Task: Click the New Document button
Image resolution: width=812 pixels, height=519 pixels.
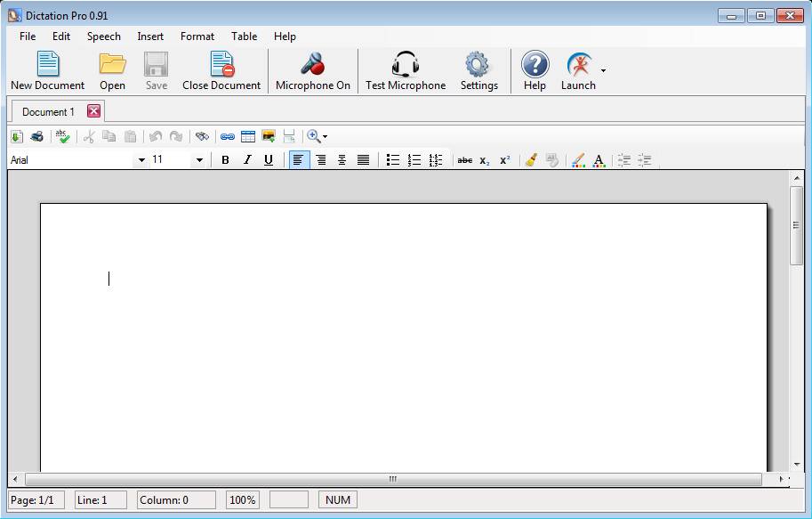Action: (x=47, y=71)
